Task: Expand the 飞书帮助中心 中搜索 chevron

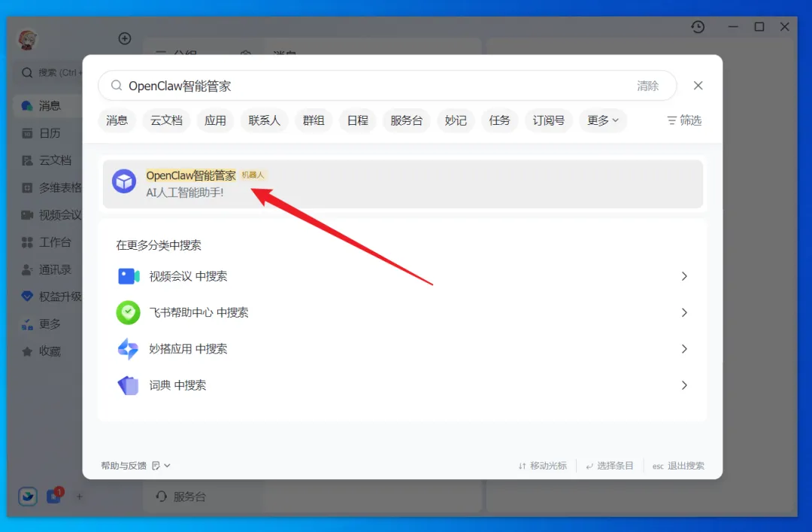Action: coord(684,313)
